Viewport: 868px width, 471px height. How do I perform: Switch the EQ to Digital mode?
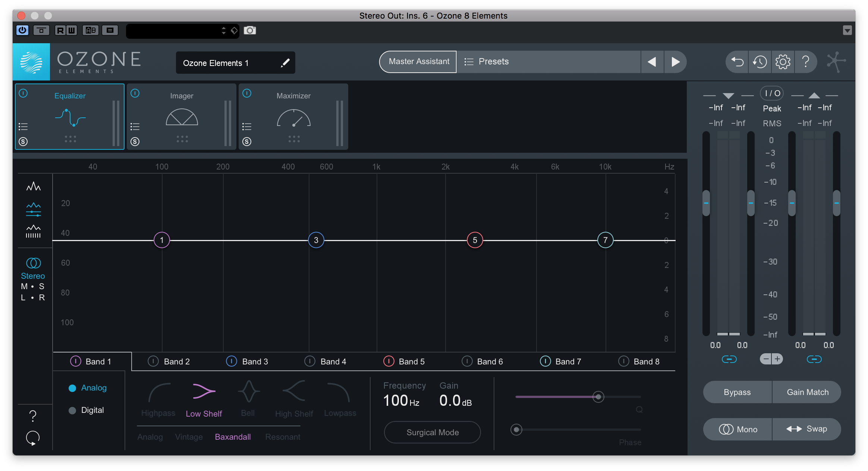pyautogui.click(x=92, y=410)
